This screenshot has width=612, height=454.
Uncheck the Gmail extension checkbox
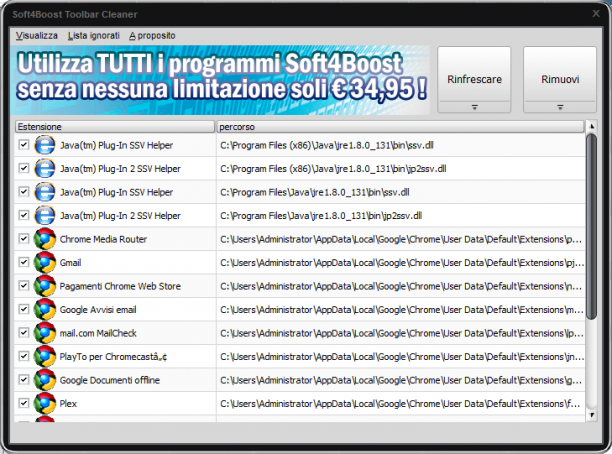(24, 262)
